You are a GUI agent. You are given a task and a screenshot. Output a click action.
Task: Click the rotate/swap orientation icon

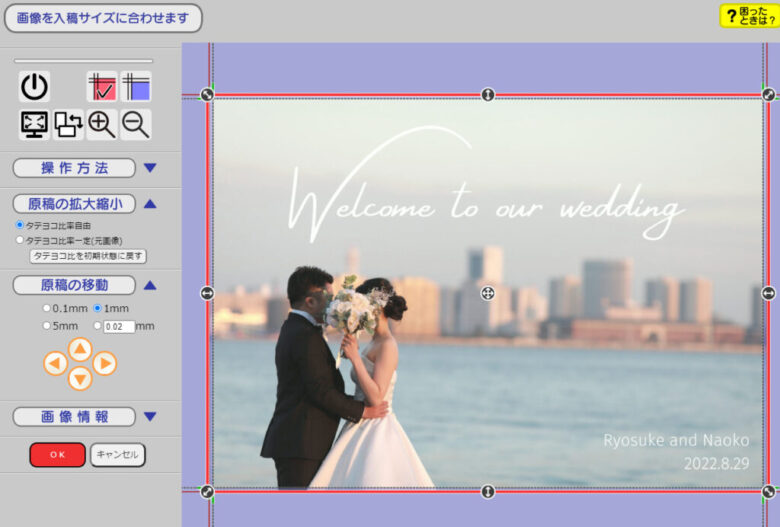(68, 124)
